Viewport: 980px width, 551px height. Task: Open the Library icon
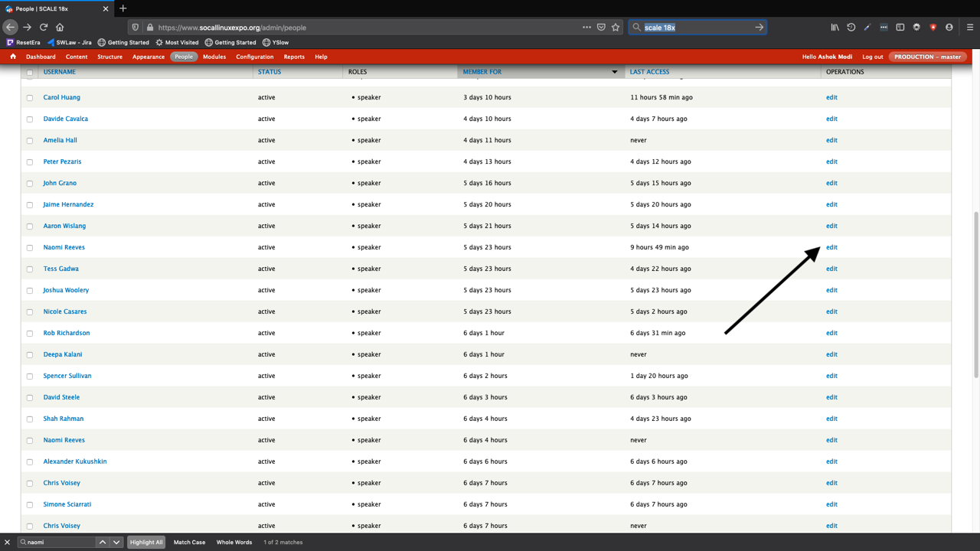835,28
